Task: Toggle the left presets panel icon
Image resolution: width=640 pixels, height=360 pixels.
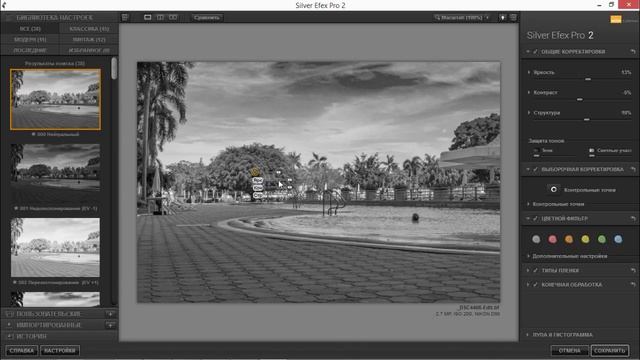Action: (125, 18)
